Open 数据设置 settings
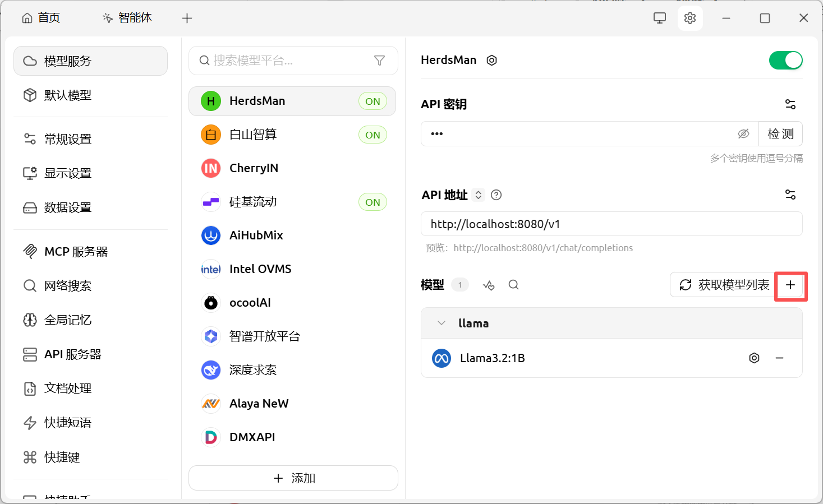The height and width of the screenshot is (504, 823). [90, 207]
